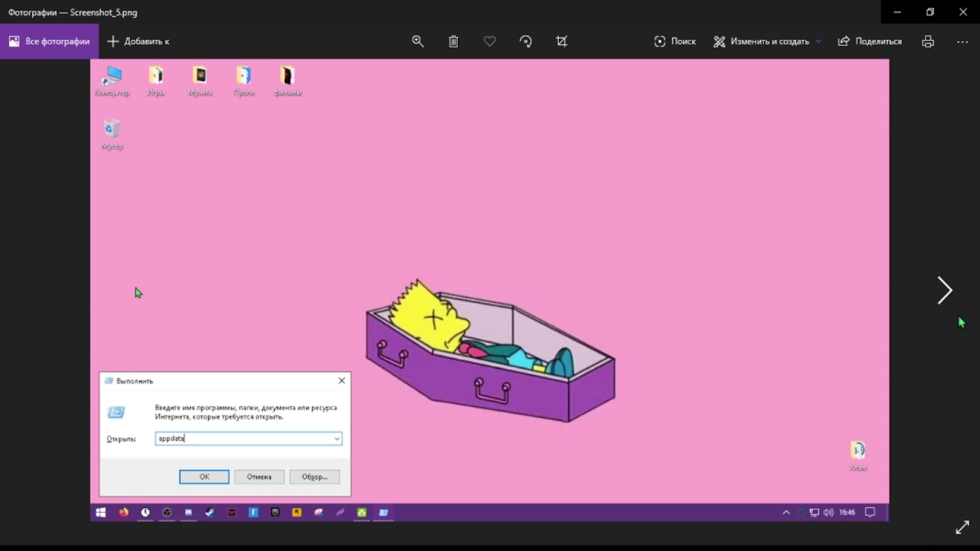980x551 pixels.
Task: Go to next photo with right arrow
Action: pyautogui.click(x=945, y=290)
